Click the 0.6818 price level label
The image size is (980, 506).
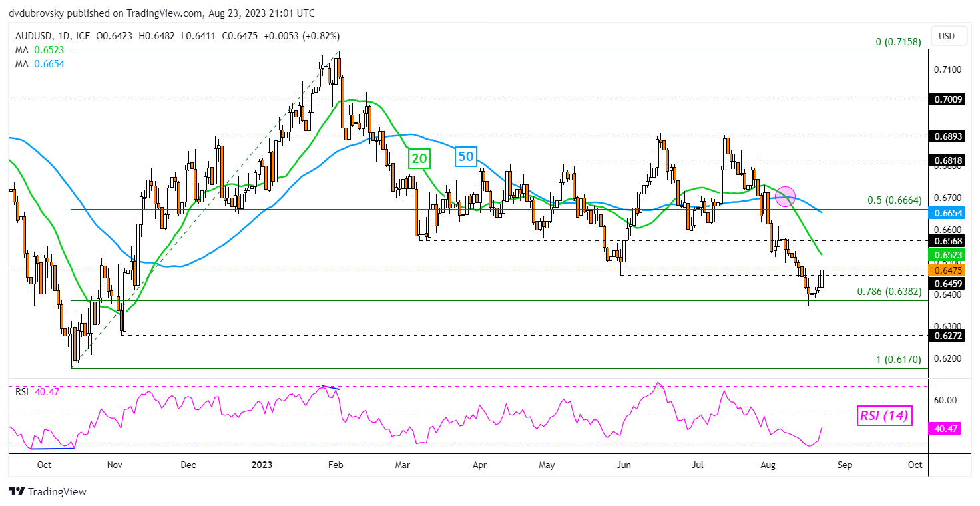coord(948,160)
